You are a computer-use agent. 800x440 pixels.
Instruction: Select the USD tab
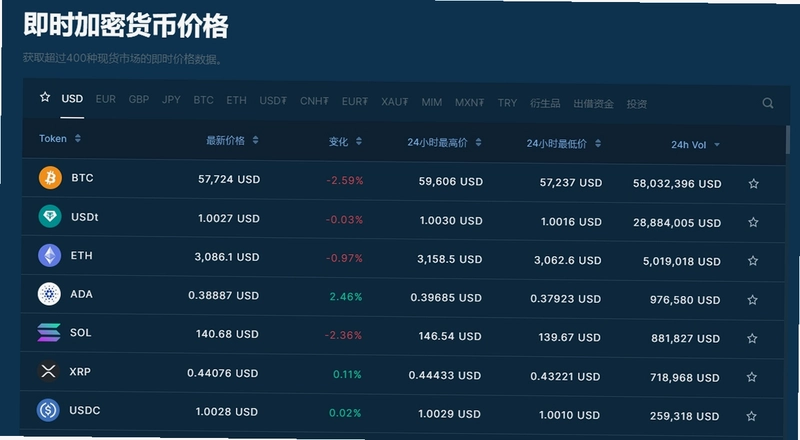(x=72, y=99)
